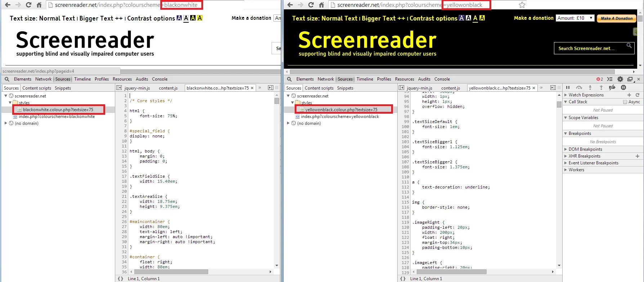The height and width of the screenshot is (282, 644).
Task: Toggle deactivate breakpoints in right DevTools
Action: pyautogui.click(x=612, y=87)
